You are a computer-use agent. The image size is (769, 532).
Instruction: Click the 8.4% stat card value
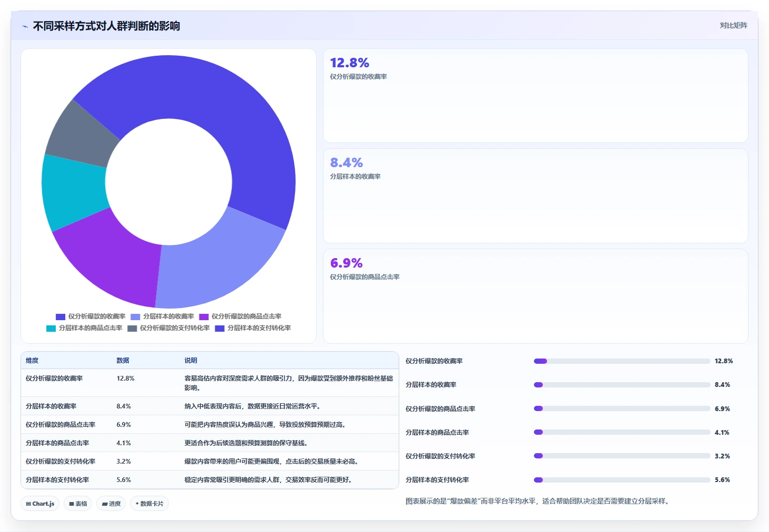(x=346, y=163)
